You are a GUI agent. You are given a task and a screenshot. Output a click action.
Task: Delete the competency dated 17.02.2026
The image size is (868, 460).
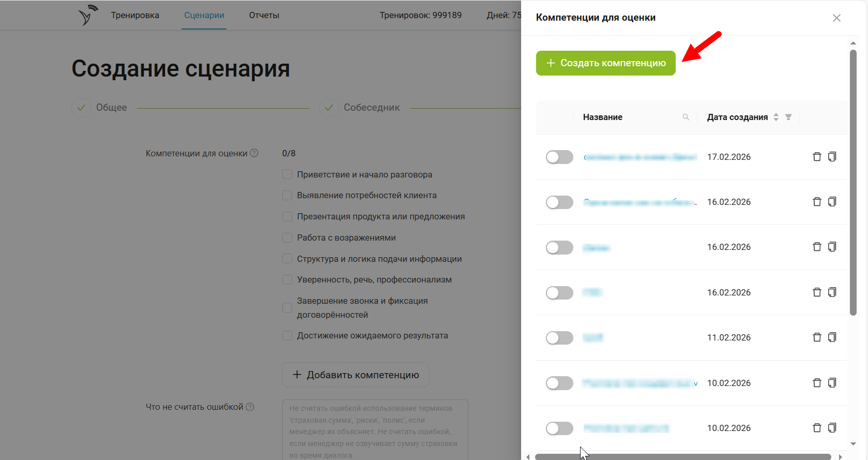pyautogui.click(x=817, y=157)
